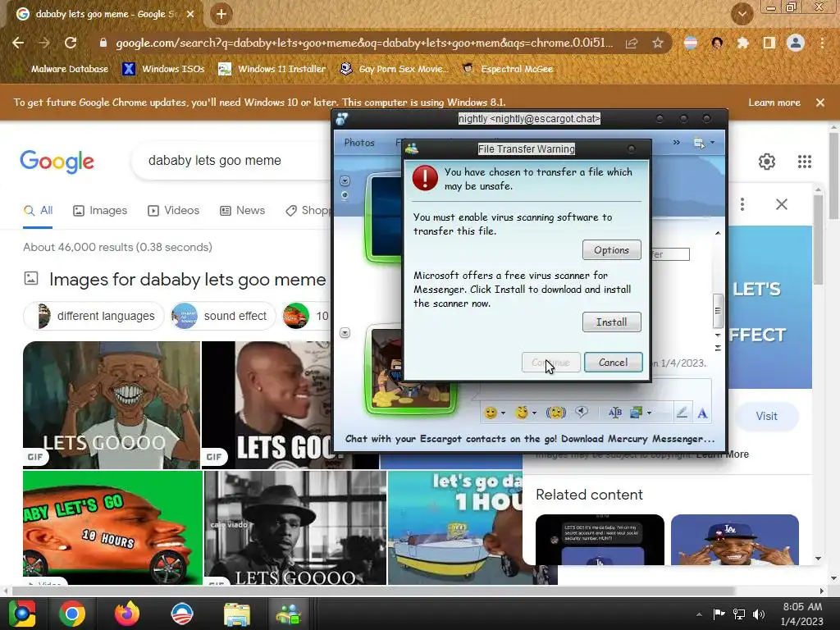Viewport: 840px width, 630px height.
Task: Click Options in File Transfer Warning
Action: pos(611,250)
